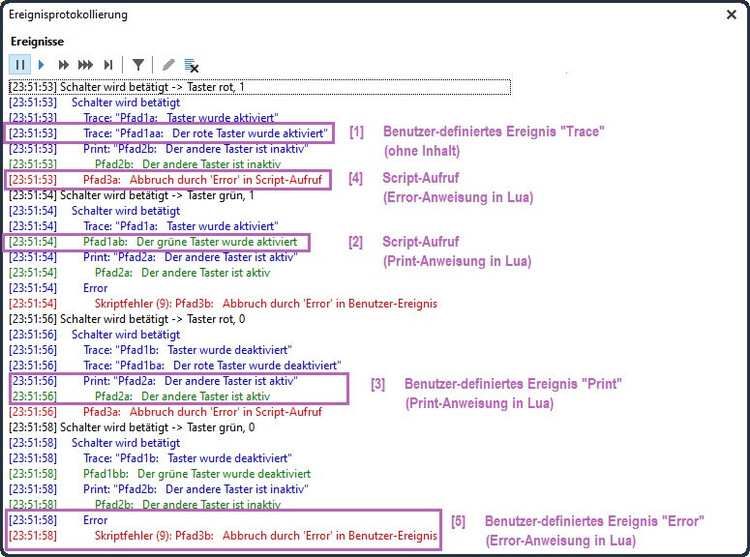Pause event logging with the pause icon
The image size is (750, 557).
20,65
